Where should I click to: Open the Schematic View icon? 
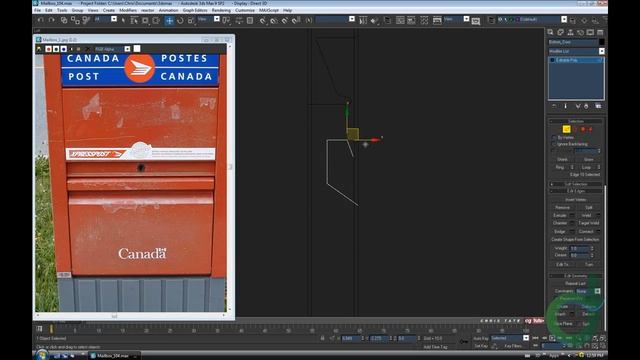point(411,20)
